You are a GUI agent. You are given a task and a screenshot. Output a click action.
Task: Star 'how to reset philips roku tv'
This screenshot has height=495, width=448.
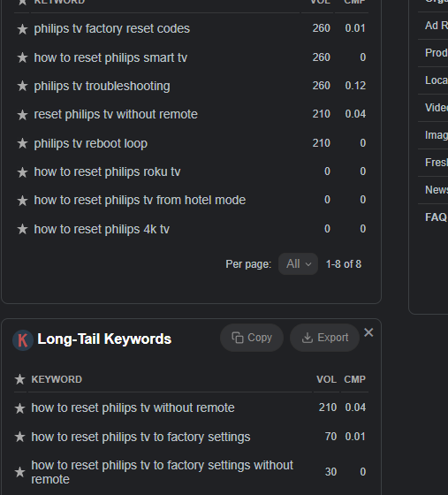click(x=22, y=172)
